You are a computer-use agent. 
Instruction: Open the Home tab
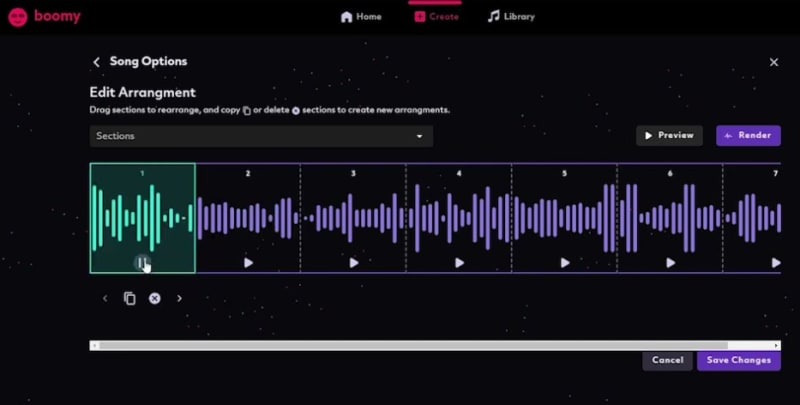click(x=361, y=17)
